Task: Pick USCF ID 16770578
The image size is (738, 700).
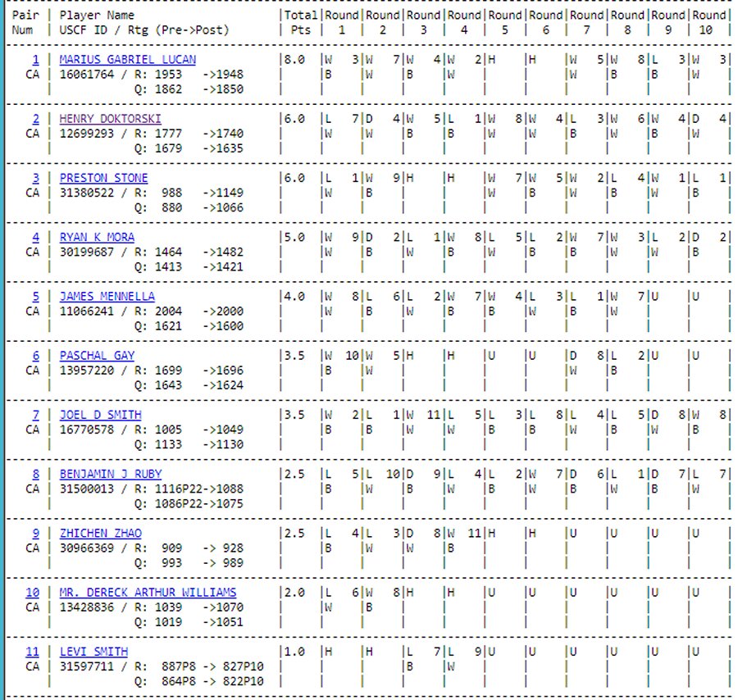Action: 87,430
